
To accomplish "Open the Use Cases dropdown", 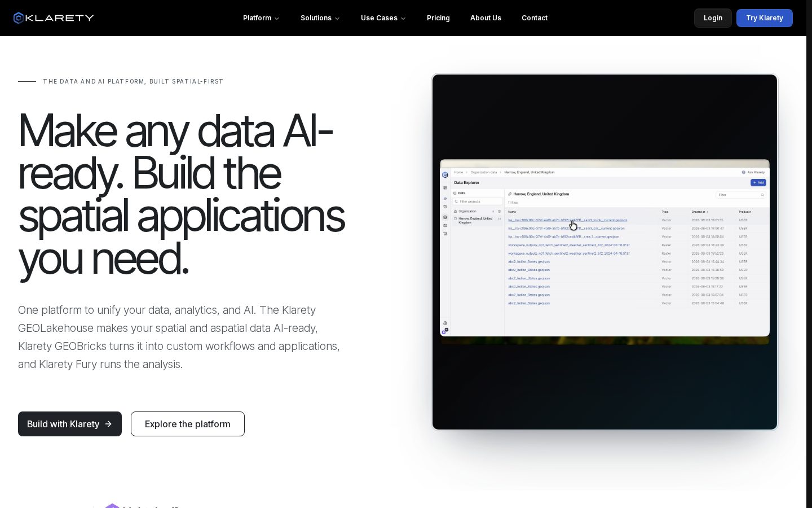I will coord(383,18).
